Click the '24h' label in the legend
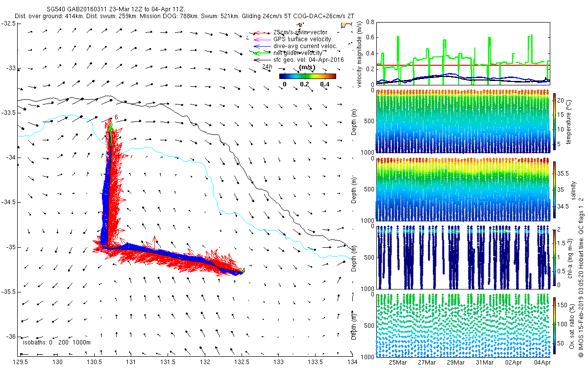 [x=268, y=66]
